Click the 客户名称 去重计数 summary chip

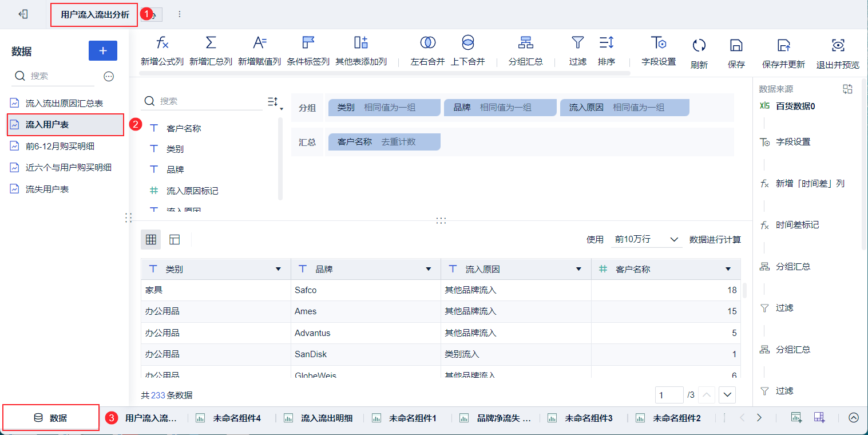coord(384,142)
